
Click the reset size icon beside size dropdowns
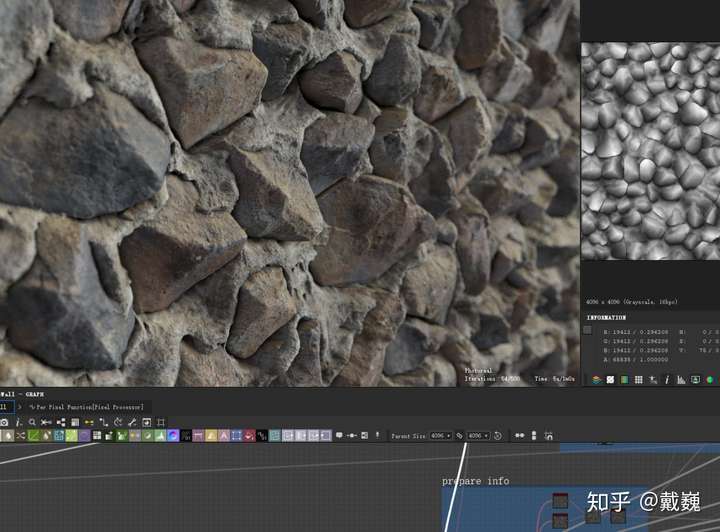pyautogui.click(x=497, y=436)
